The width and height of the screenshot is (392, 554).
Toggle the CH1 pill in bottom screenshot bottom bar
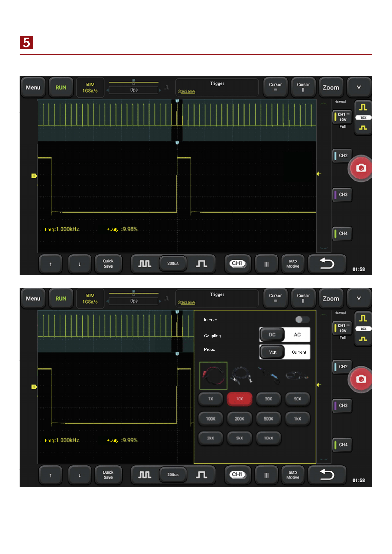(x=237, y=475)
